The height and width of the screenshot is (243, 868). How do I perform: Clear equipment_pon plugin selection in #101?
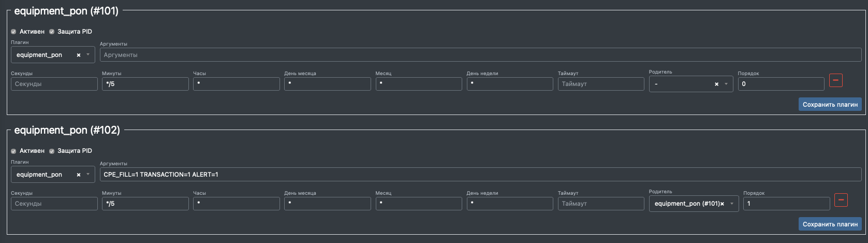pyautogui.click(x=79, y=55)
